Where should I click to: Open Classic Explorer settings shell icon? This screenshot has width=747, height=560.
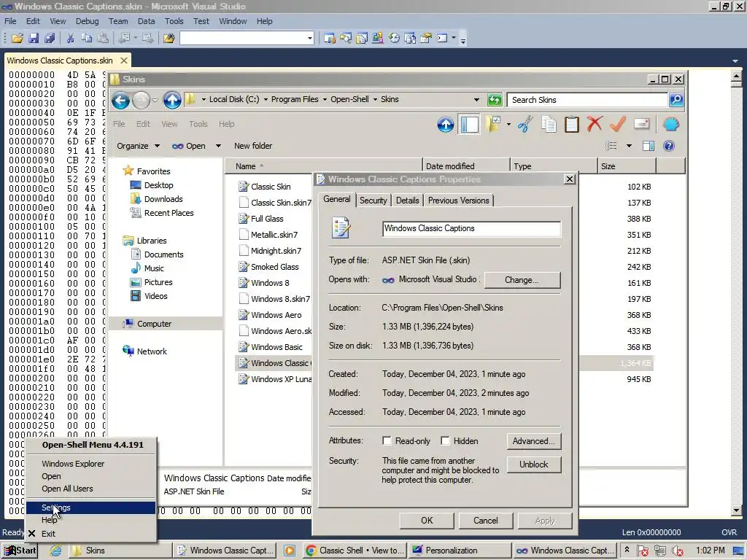tap(671, 125)
